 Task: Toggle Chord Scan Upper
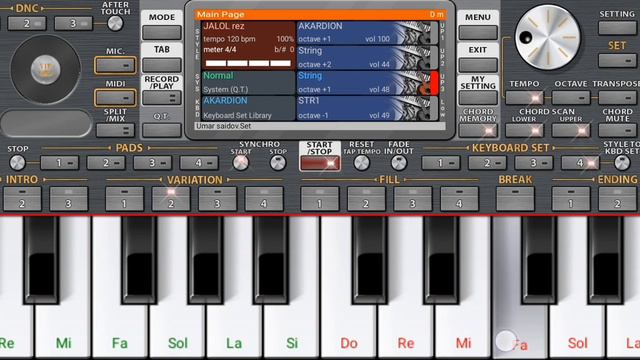[x=571, y=131]
